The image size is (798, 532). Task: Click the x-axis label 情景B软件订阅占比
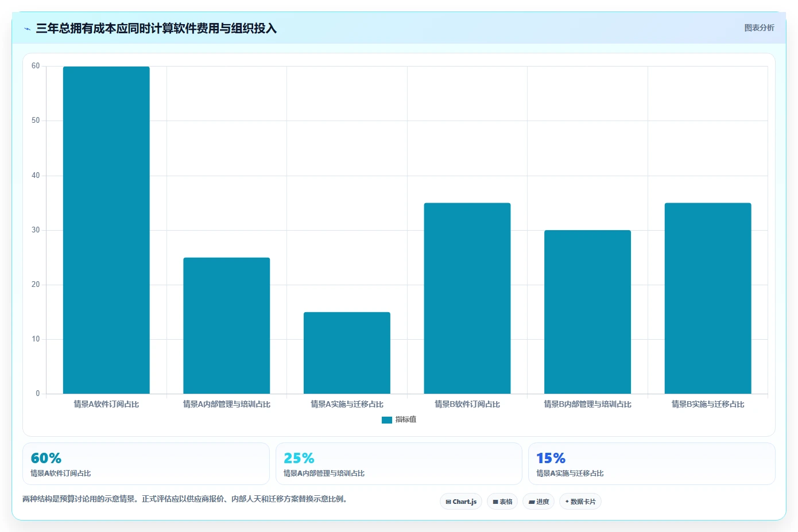pos(467,404)
